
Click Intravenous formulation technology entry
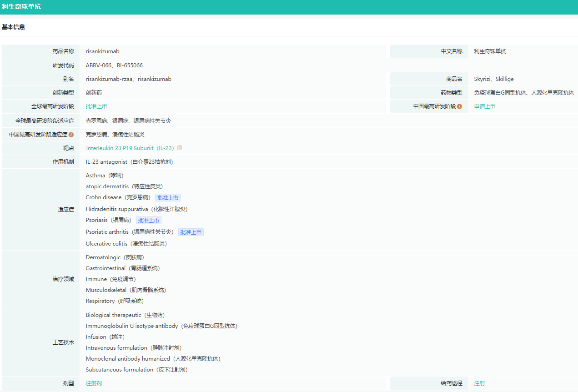(134, 348)
